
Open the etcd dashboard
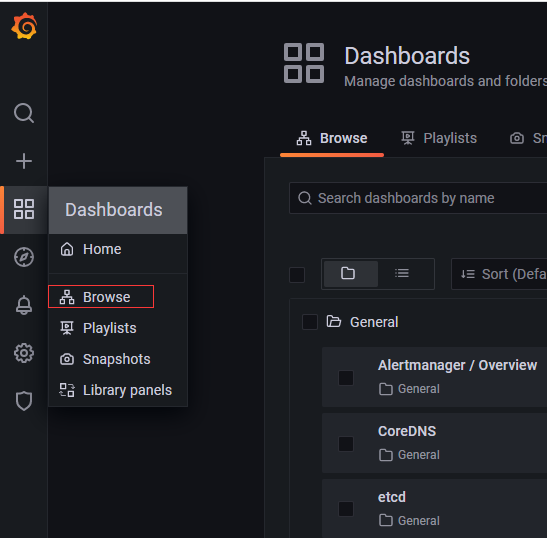(392, 497)
